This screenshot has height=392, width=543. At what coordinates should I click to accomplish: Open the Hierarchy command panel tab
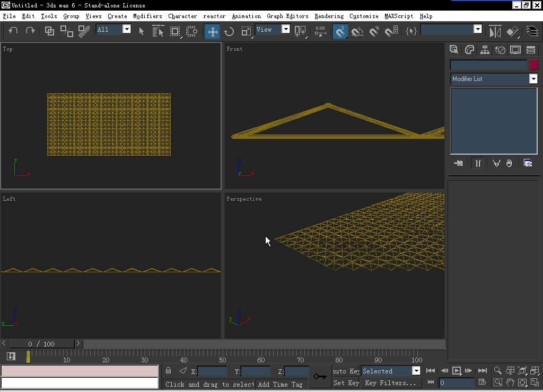click(485, 50)
